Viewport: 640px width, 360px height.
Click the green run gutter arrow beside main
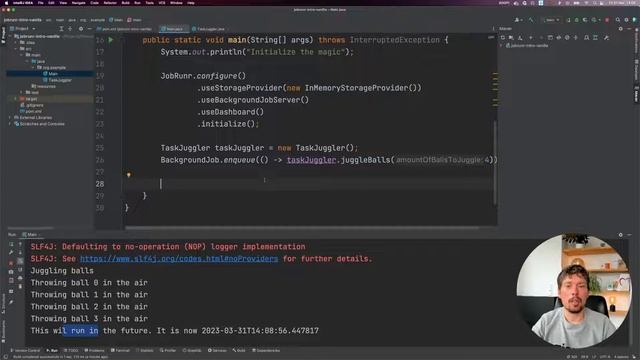[x=111, y=40]
